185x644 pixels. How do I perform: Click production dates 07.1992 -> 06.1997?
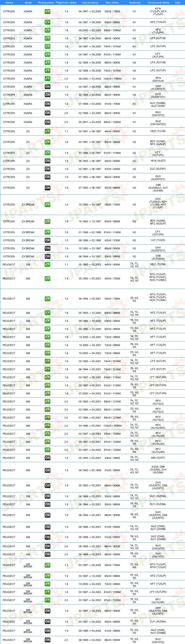pos(90,177)
